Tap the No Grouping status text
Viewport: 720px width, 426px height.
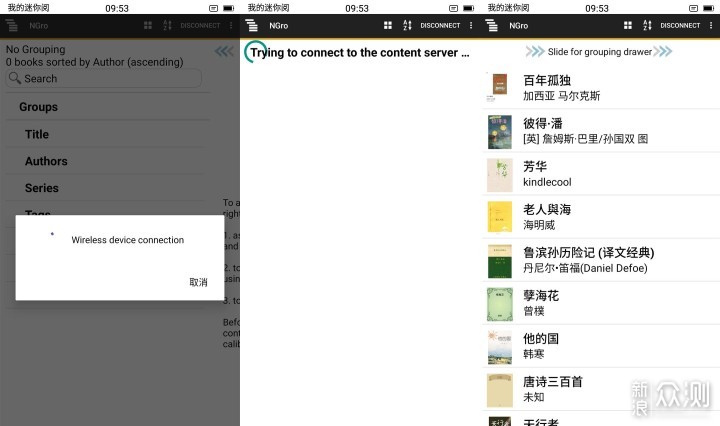(x=35, y=49)
